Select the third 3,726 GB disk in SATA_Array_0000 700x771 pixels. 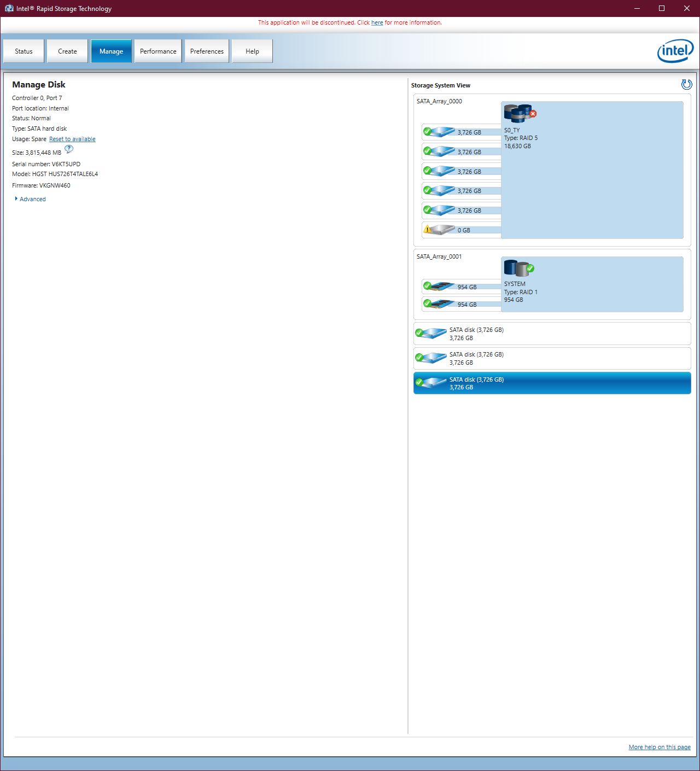point(462,172)
